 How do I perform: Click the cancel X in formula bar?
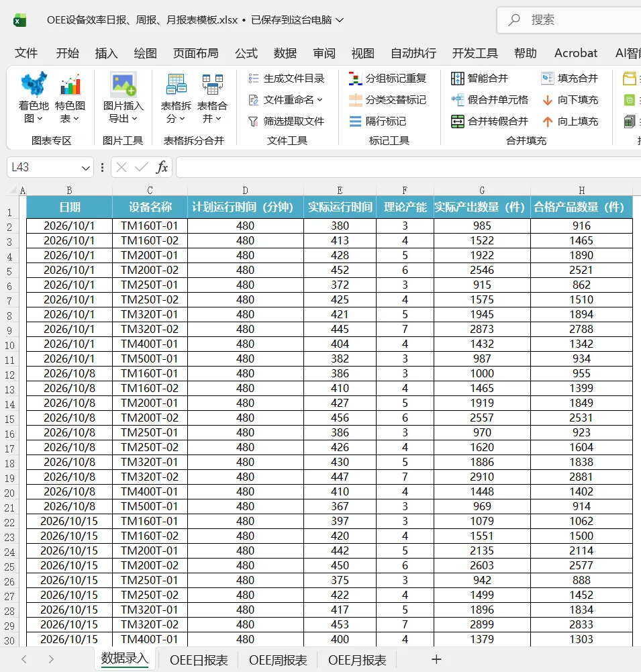[x=121, y=167]
